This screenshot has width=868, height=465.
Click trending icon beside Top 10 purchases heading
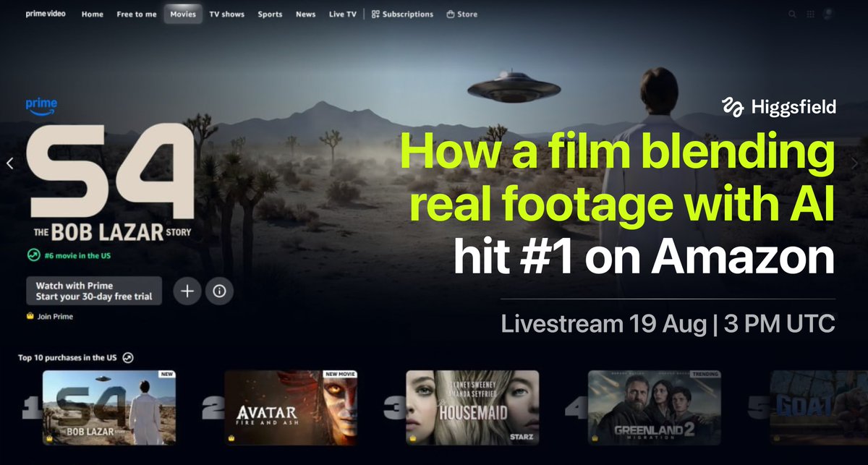pos(128,357)
